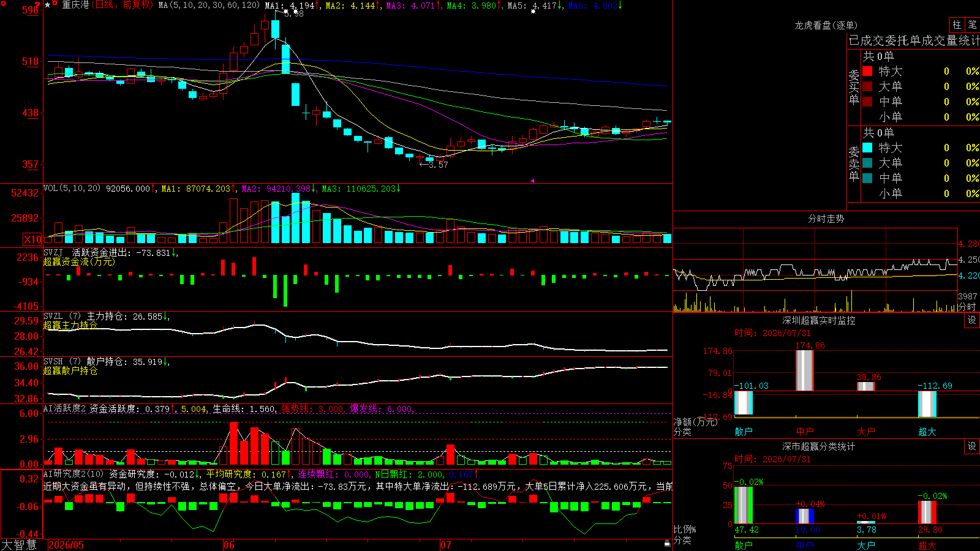Select the 07 month marker on the date axis

(x=446, y=545)
